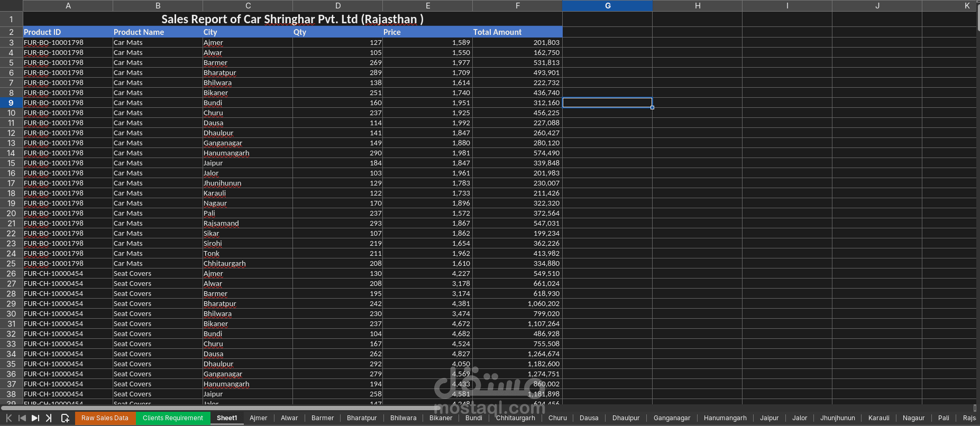Select the Sheet1 tab
The width and height of the screenshot is (980, 426).
227,418
